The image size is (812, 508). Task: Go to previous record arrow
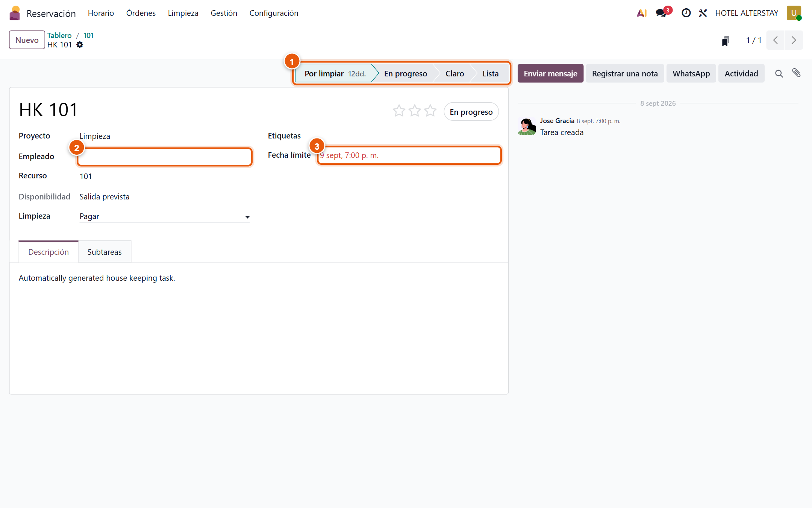(776, 40)
